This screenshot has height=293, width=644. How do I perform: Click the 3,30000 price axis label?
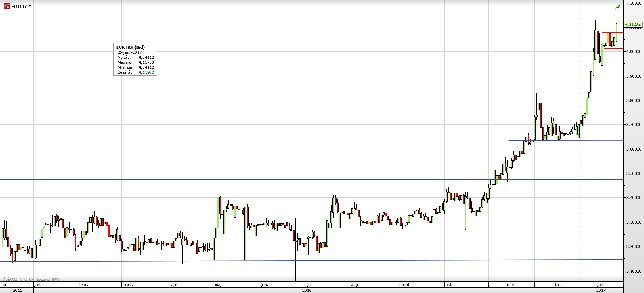pos(634,223)
